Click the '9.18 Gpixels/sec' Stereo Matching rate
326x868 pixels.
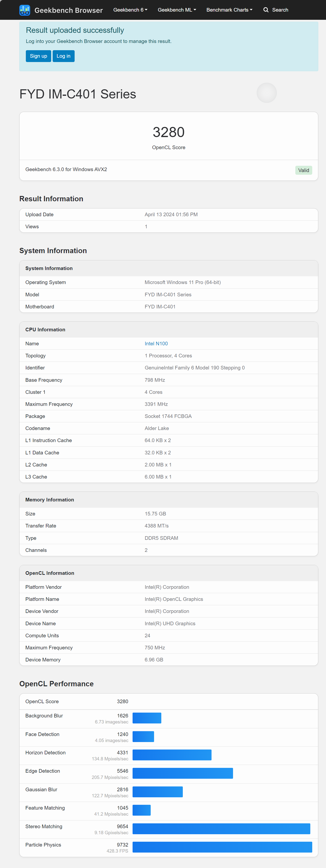[111, 832]
